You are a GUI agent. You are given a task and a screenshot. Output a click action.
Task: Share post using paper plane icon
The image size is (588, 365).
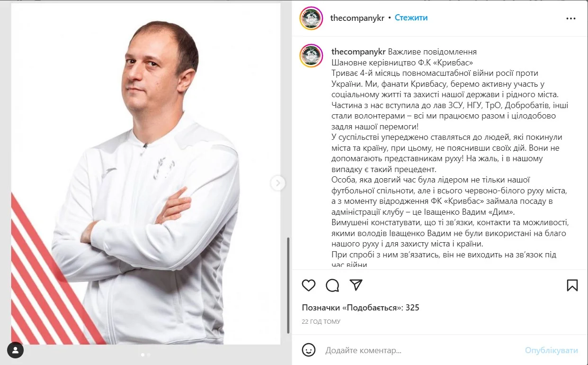[356, 285]
